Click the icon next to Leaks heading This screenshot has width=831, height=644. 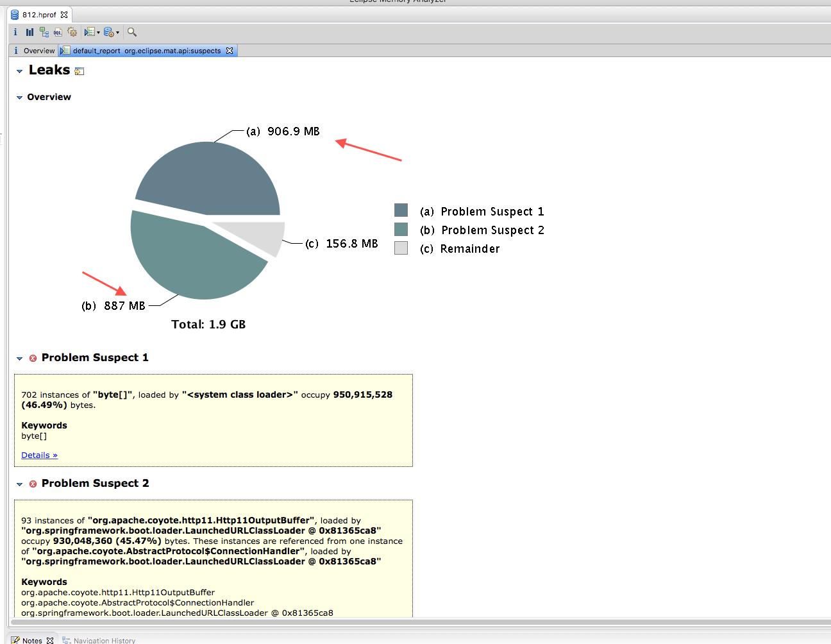click(x=80, y=71)
